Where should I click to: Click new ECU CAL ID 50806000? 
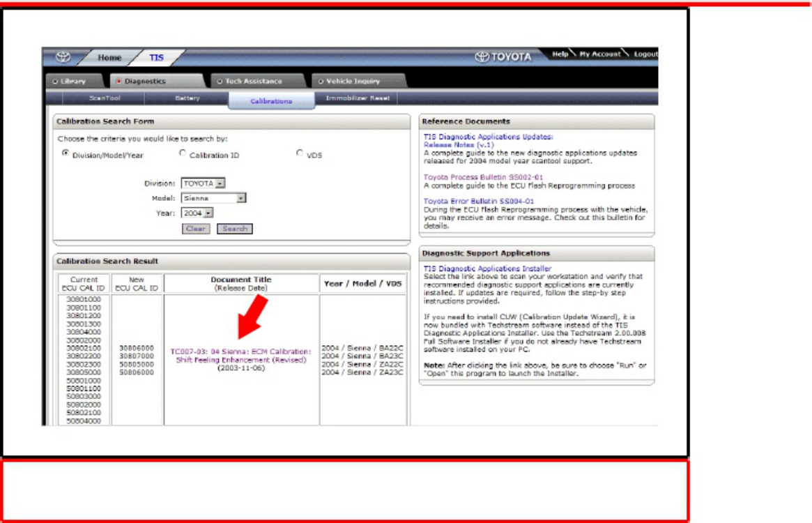pos(137,372)
